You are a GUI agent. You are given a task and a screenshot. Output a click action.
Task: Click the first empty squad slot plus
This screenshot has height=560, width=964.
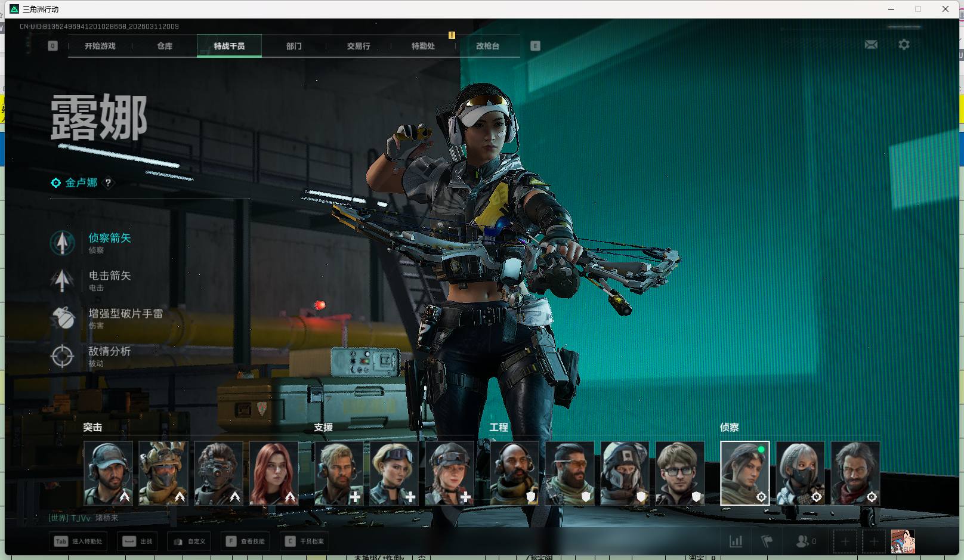845,542
